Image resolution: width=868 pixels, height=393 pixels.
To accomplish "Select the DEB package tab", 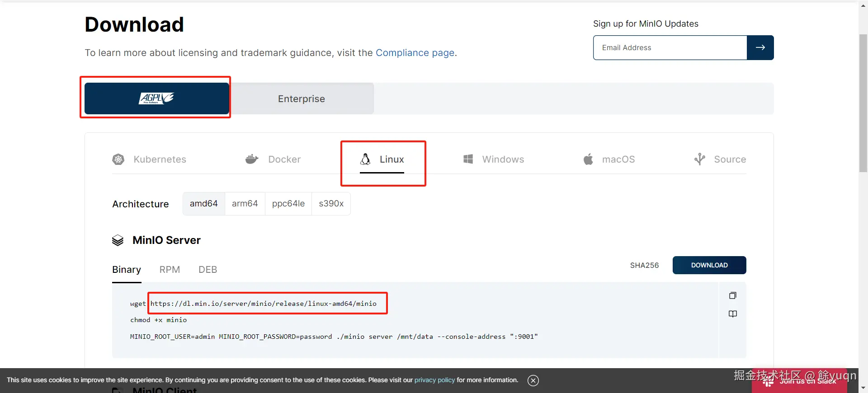I will click(208, 270).
